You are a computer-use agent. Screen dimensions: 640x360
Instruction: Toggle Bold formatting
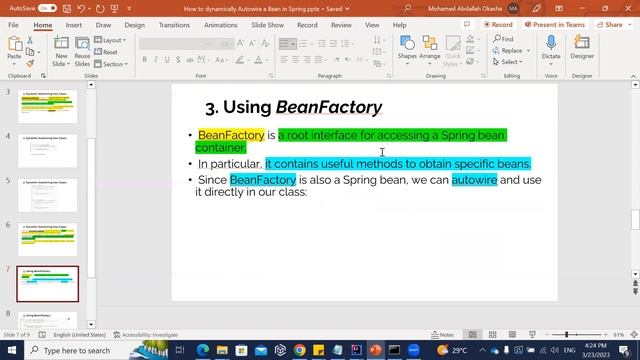click(x=144, y=60)
